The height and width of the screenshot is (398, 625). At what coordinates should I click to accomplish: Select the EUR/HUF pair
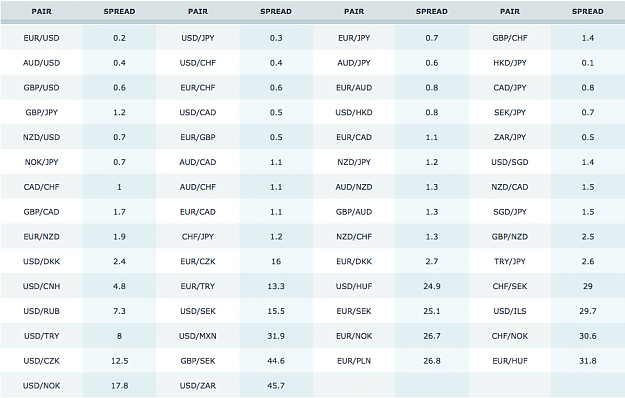pyautogui.click(x=510, y=361)
